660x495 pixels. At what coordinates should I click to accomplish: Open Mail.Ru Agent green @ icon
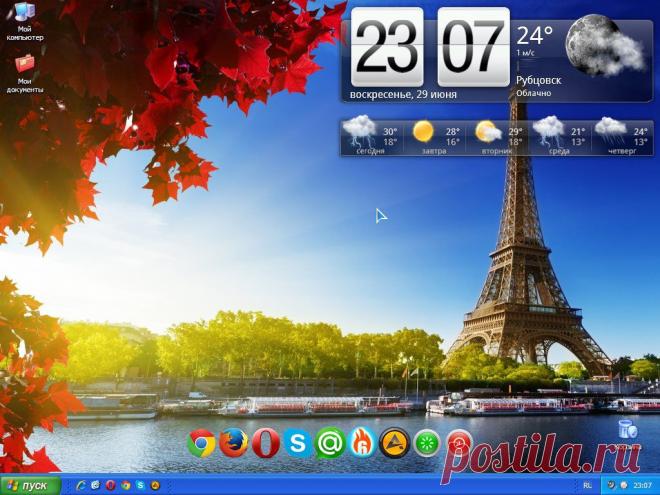[330, 442]
